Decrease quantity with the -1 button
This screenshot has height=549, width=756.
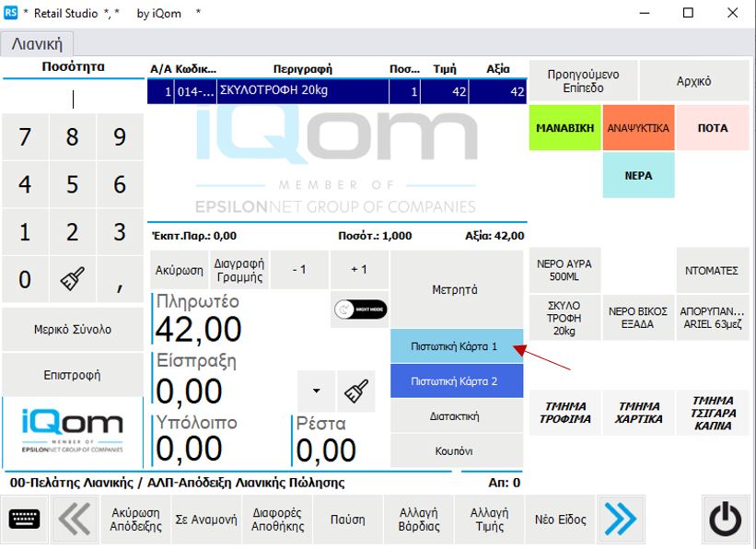click(299, 270)
